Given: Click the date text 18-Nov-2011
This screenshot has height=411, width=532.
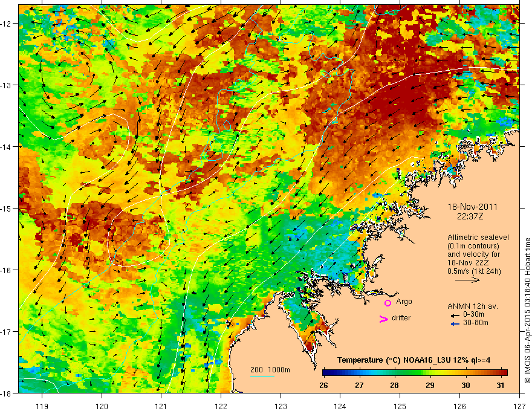Looking at the screenshot, I should [472, 207].
